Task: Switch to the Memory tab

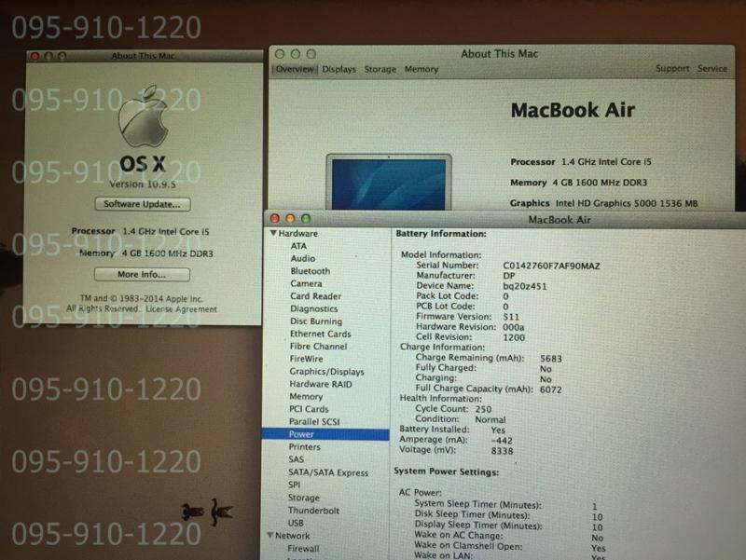Action: pos(421,69)
